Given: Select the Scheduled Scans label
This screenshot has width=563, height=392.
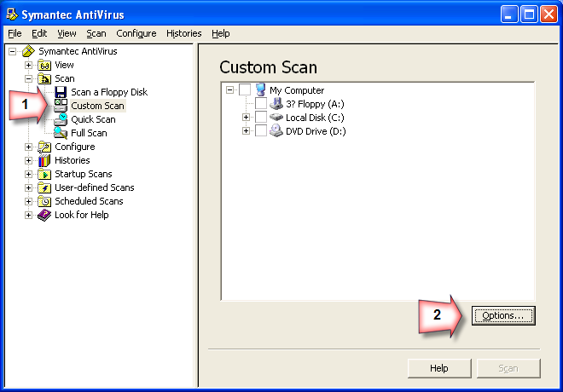Looking at the screenshot, I should point(89,201).
